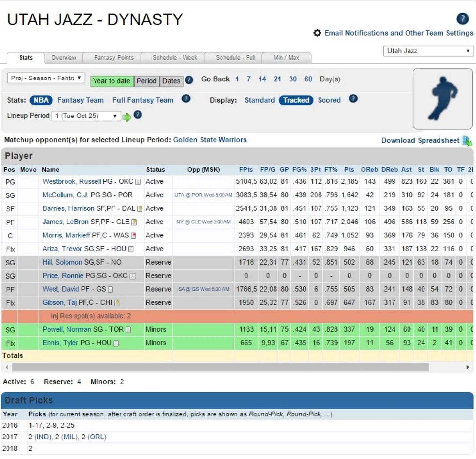The height and width of the screenshot is (459, 476).
Task: Expand the Lineup Period dropdown
Action: point(86,116)
